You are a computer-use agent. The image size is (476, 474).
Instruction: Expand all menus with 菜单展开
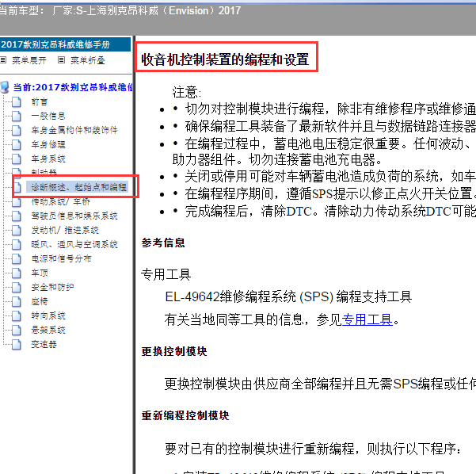pyautogui.click(x=29, y=60)
